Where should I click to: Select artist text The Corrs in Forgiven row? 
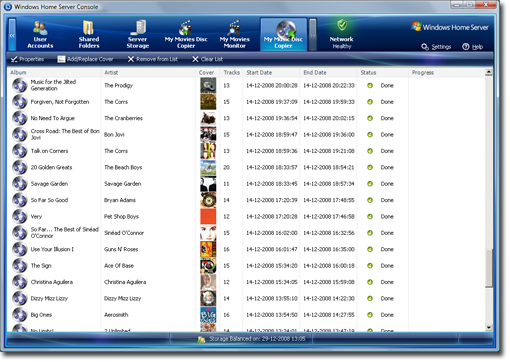pos(116,102)
